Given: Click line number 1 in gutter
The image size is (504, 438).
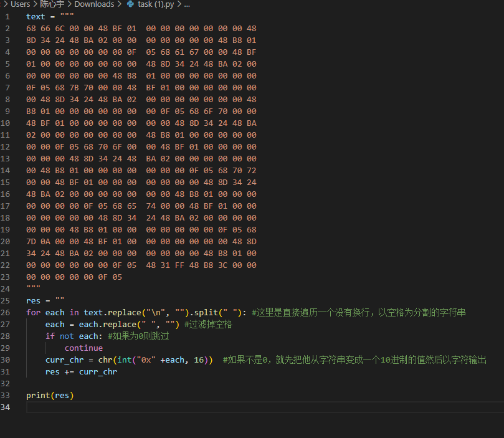Looking at the screenshot, I should point(7,16).
